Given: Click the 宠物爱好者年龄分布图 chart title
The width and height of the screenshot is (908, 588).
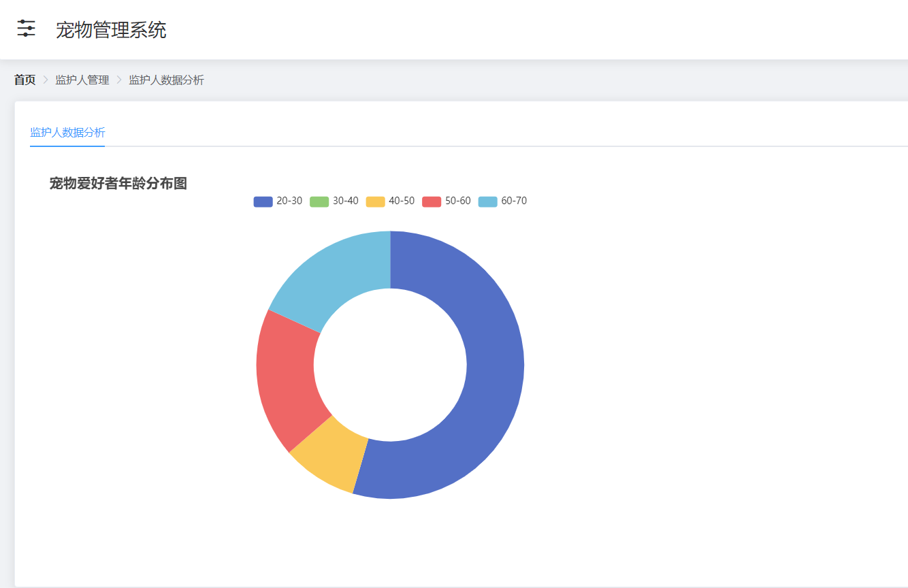Looking at the screenshot, I should click(x=118, y=184).
